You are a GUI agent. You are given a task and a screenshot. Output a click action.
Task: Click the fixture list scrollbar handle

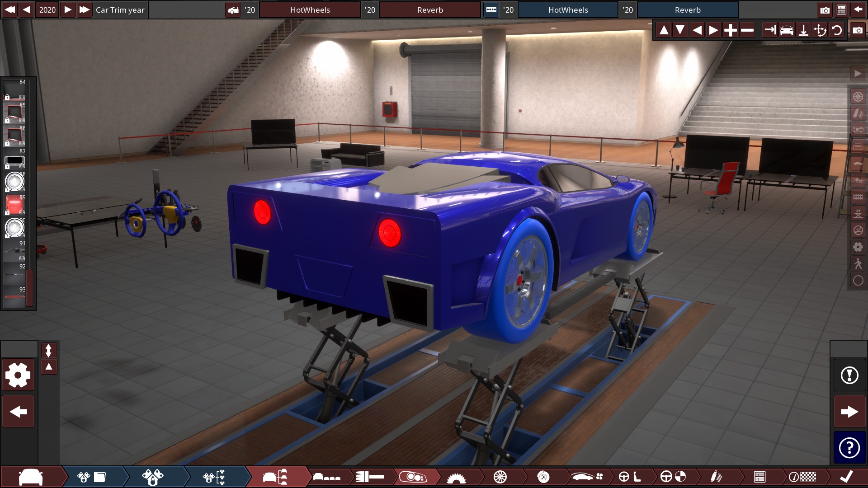[x=29, y=287]
